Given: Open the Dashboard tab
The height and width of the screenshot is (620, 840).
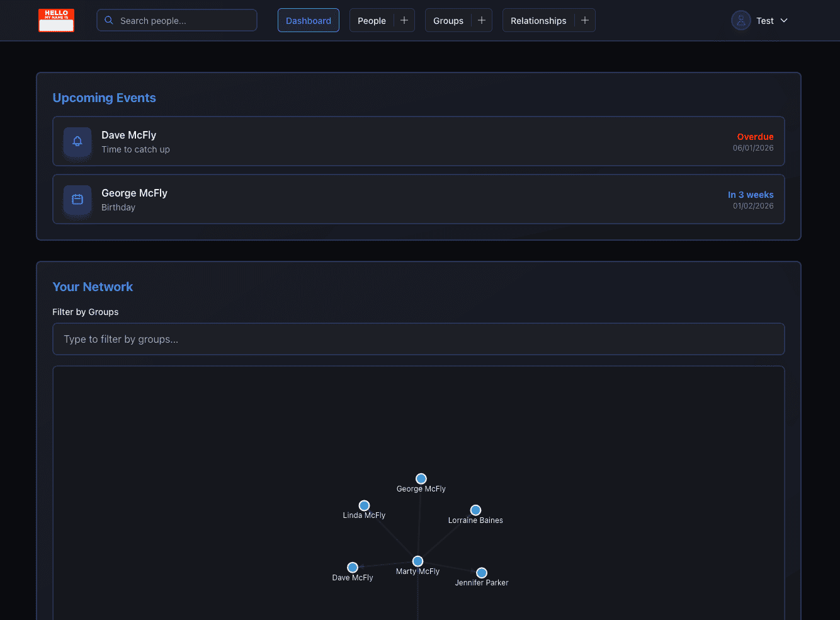Looking at the screenshot, I should [x=309, y=20].
